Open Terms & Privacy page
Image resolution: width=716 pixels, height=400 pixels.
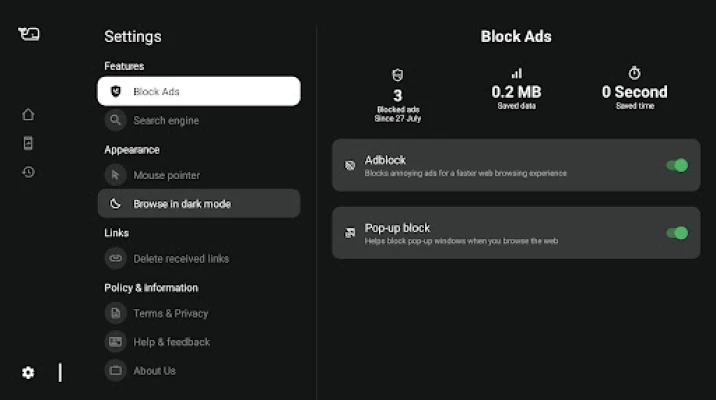[x=170, y=313]
